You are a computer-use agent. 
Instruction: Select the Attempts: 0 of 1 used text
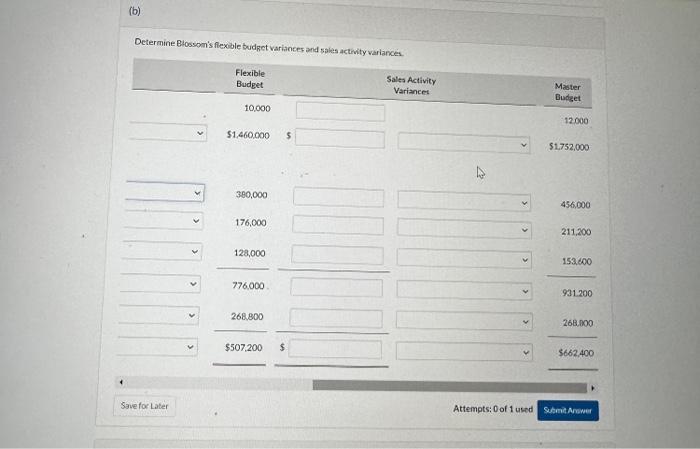tap(493, 409)
